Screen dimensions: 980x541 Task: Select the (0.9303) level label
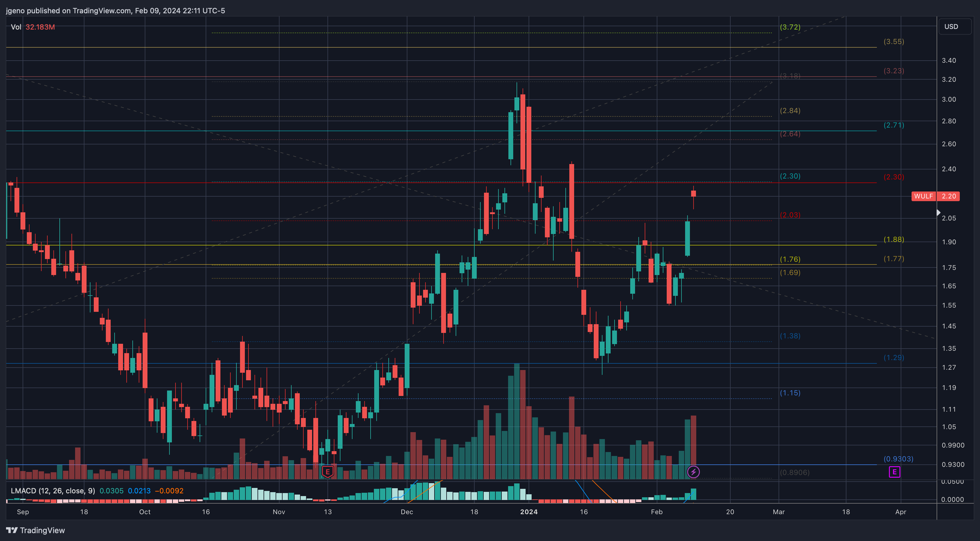(898, 459)
